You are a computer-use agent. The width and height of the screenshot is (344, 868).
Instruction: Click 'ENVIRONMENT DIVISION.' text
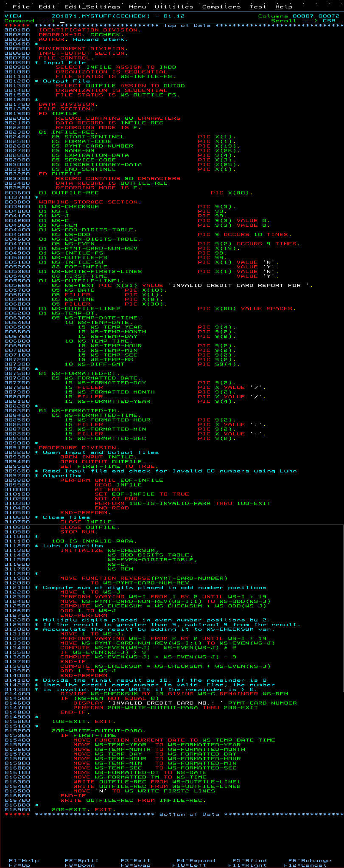(84, 49)
